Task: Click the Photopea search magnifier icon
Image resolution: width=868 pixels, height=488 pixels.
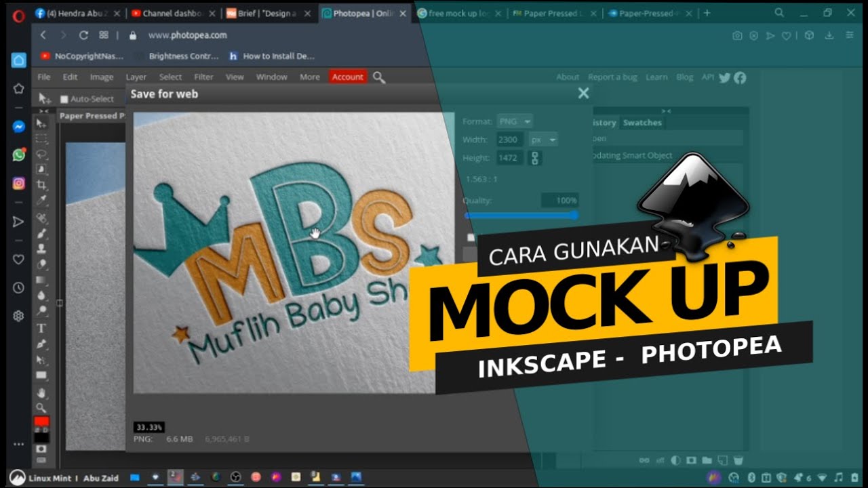Action: point(379,77)
